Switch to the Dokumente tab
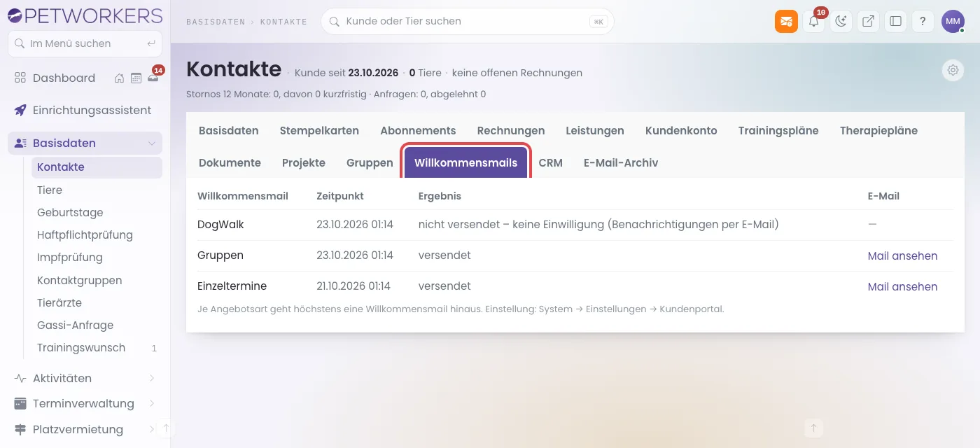Screen dimensions: 980x448 tap(230, 162)
